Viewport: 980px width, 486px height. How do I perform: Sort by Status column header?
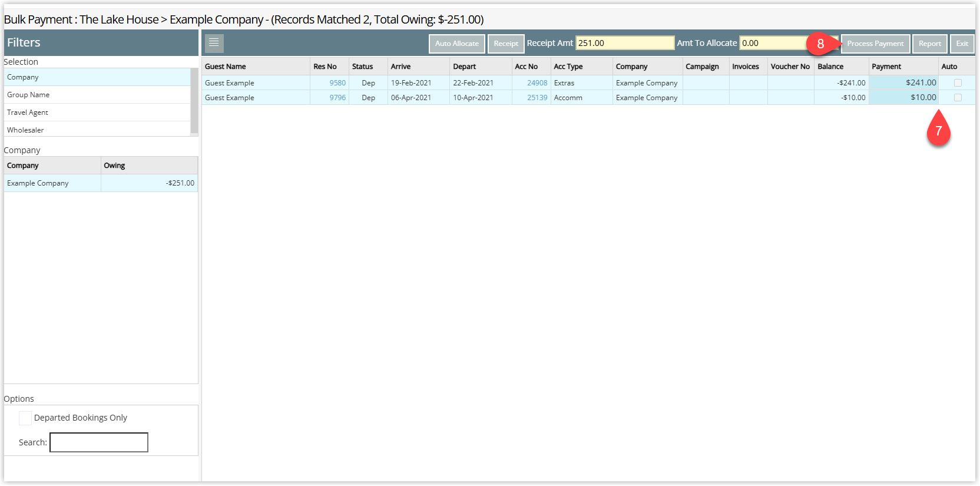coord(368,67)
